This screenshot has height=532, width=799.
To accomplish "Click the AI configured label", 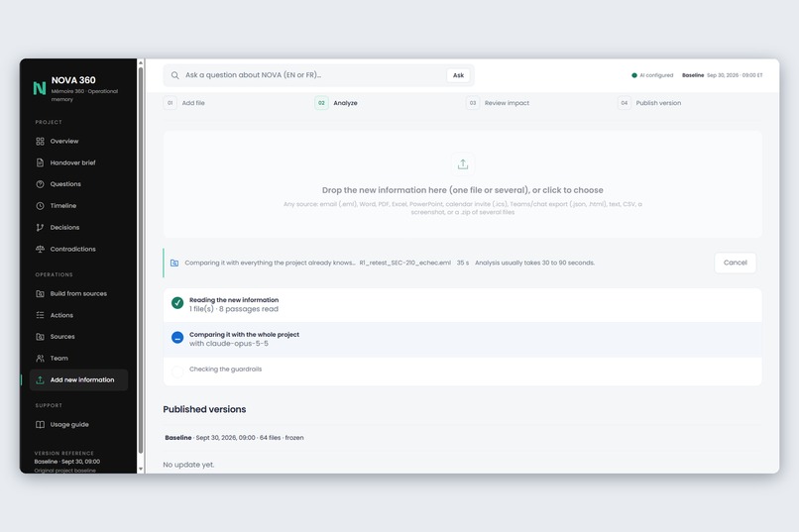I will coord(656,75).
